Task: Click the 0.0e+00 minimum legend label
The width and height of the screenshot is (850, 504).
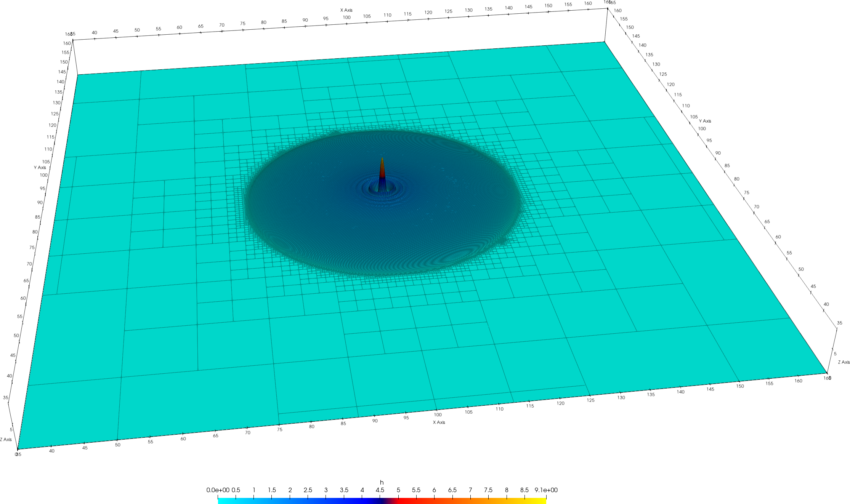Action: point(218,490)
